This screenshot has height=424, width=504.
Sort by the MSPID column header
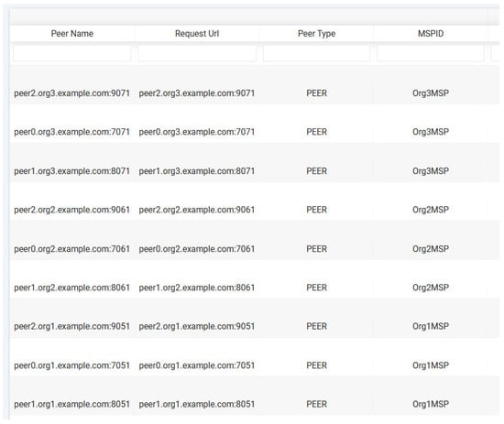431,33
